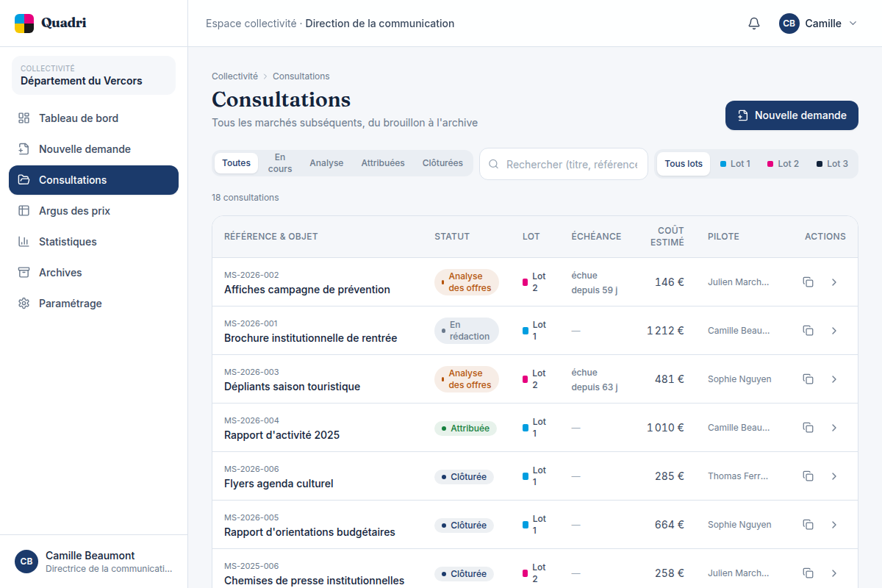This screenshot has height=588, width=882.
Task: Open Rapport d'orientations budgétaires chevron
Action: [x=833, y=525]
